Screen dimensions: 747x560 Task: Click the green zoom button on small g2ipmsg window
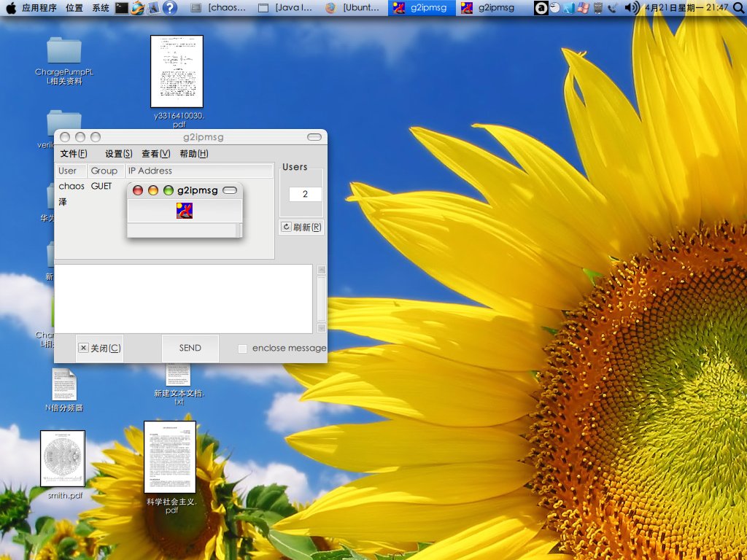point(169,190)
